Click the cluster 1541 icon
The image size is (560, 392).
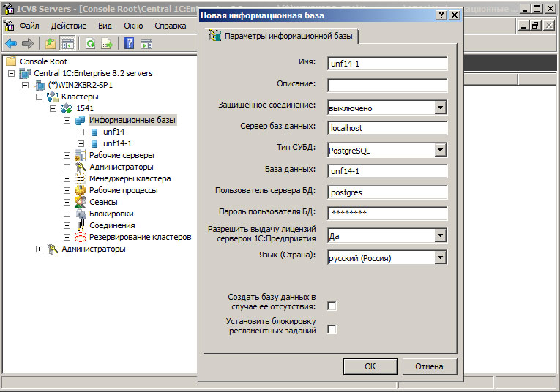click(x=67, y=108)
